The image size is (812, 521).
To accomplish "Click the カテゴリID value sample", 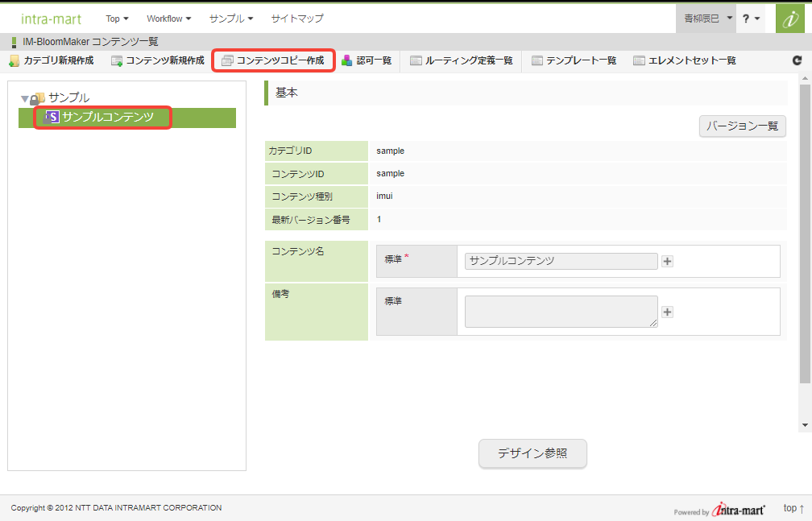I will coord(391,151).
